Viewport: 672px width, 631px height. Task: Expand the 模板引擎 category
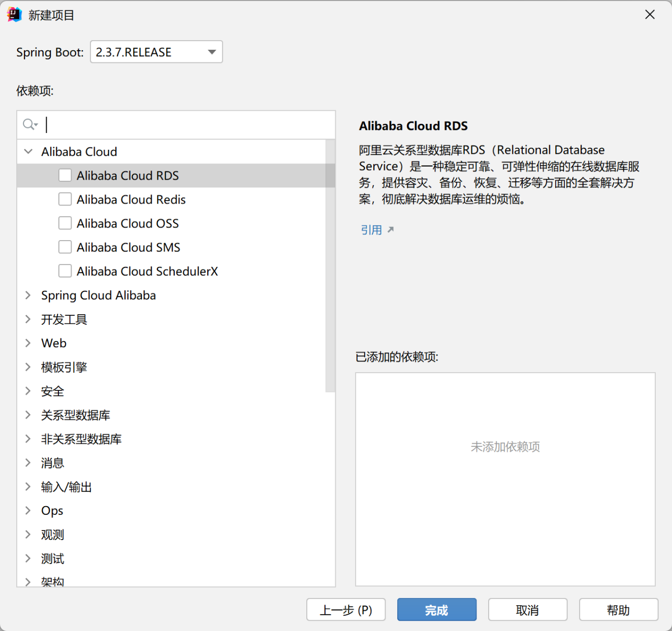tap(28, 367)
